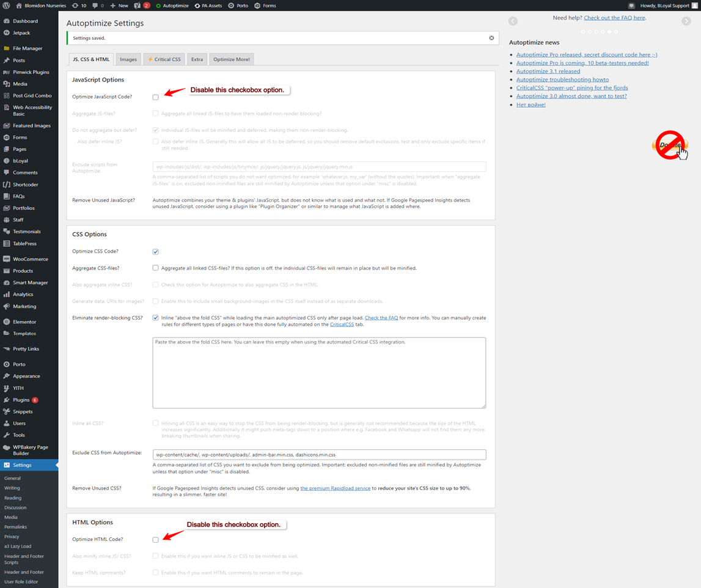Click the WooCommerce icon in the sidebar
The height and width of the screenshot is (588, 701).
(6, 259)
